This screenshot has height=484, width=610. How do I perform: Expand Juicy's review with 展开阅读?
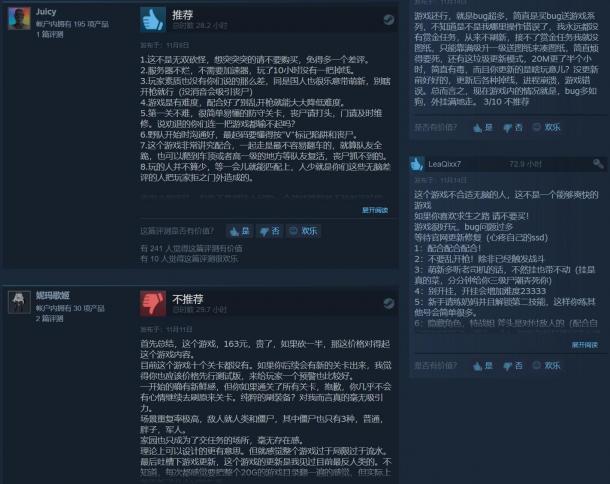click(375, 210)
